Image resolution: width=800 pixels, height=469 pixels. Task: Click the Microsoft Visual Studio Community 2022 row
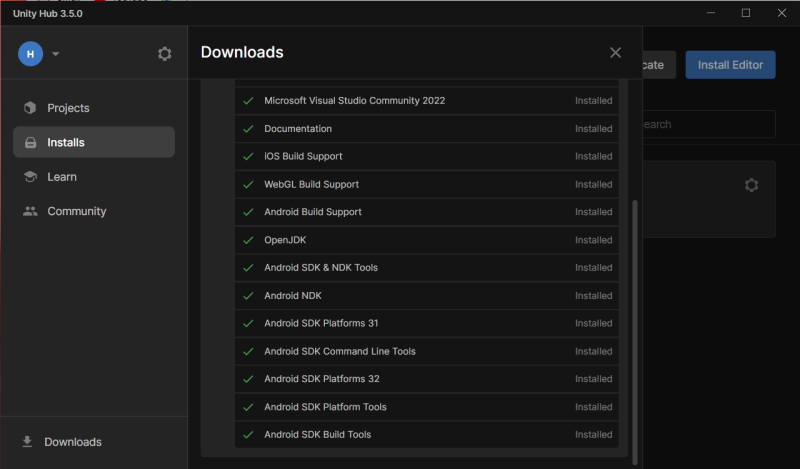click(x=427, y=101)
